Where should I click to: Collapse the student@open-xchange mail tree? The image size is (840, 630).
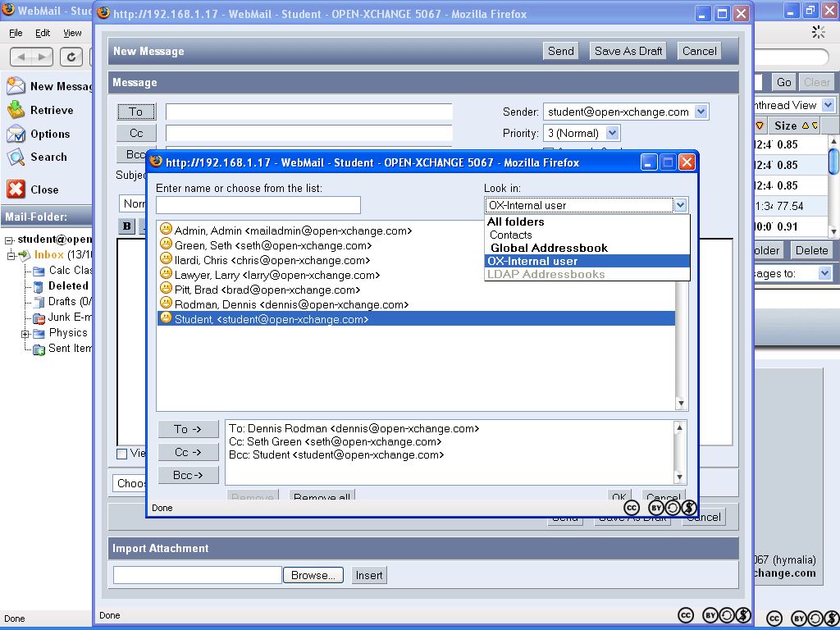coord(9,240)
